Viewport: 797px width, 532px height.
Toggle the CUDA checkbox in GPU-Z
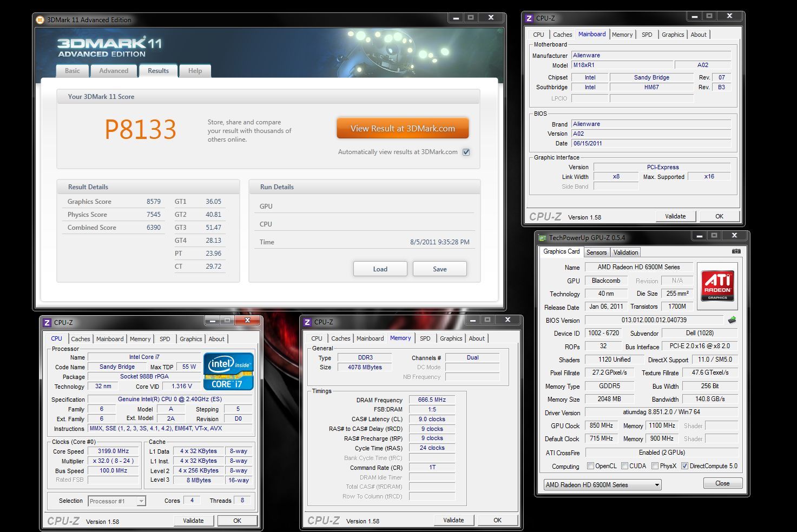[625, 465]
